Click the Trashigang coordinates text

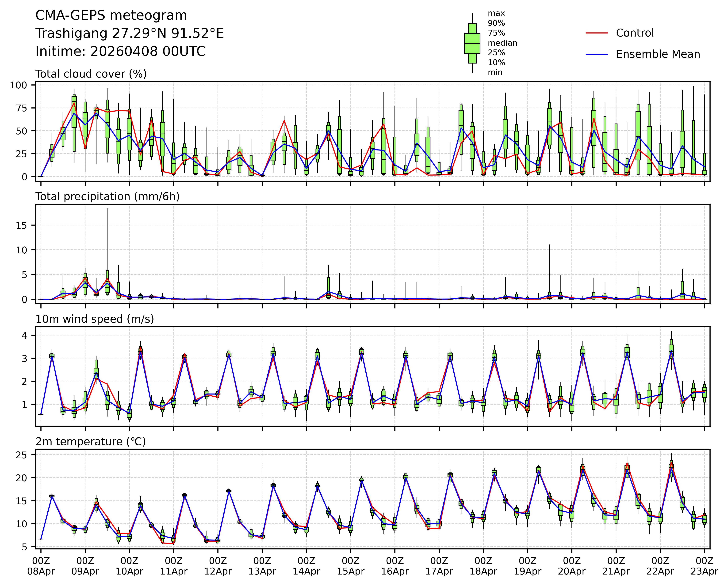(130, 33)
